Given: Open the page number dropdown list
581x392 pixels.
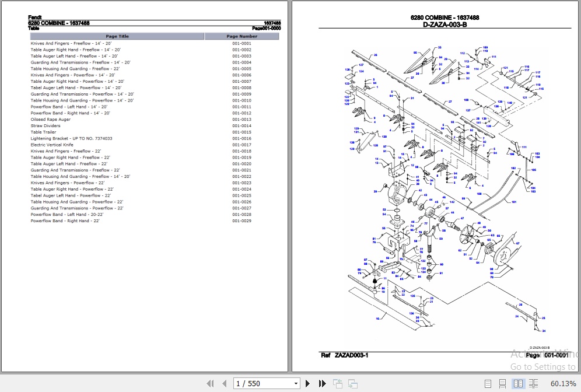Looking at the screenshot, I should pos(296,383).
